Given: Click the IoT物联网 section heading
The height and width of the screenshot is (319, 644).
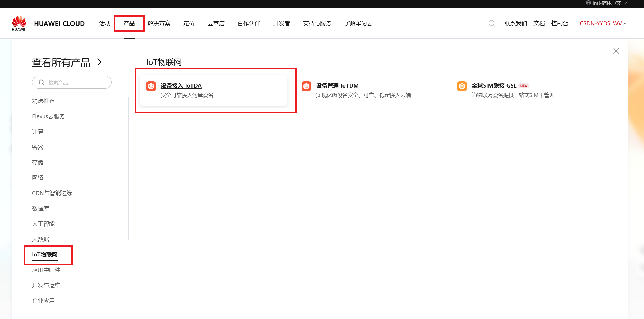Looking at the screenshot, I should click(x=164, y=62).
